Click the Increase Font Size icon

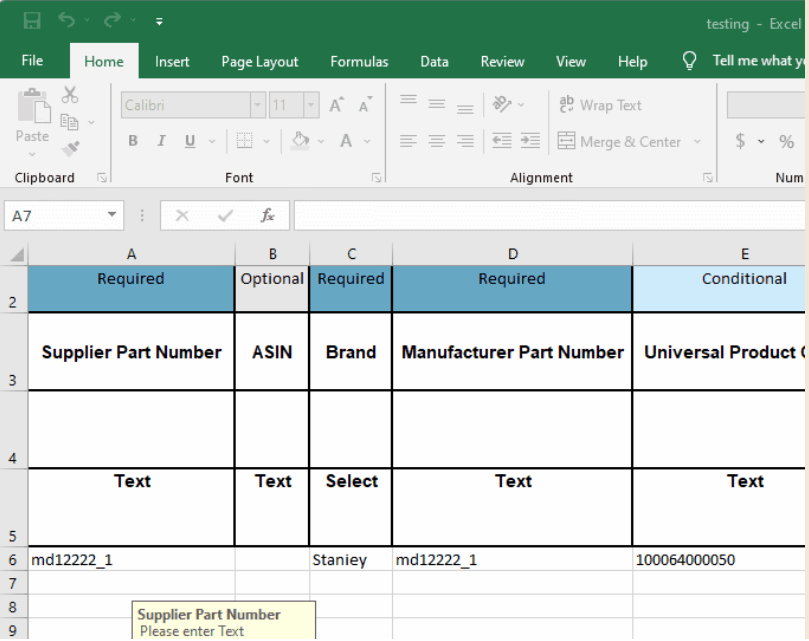tap(336, 105)
